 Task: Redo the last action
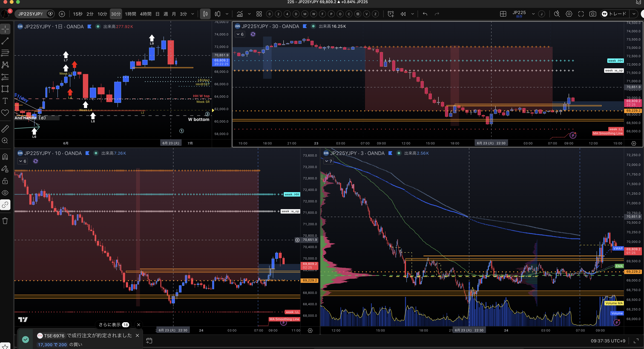pos(437,14)
